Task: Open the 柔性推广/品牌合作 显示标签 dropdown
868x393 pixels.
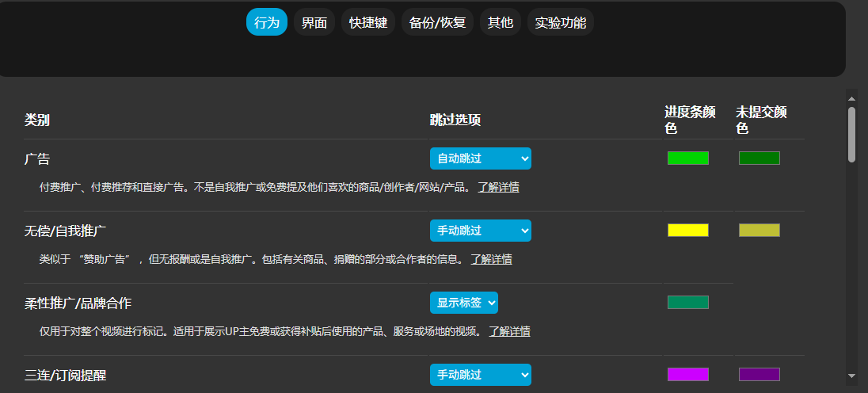Action: tap(464, 302)
